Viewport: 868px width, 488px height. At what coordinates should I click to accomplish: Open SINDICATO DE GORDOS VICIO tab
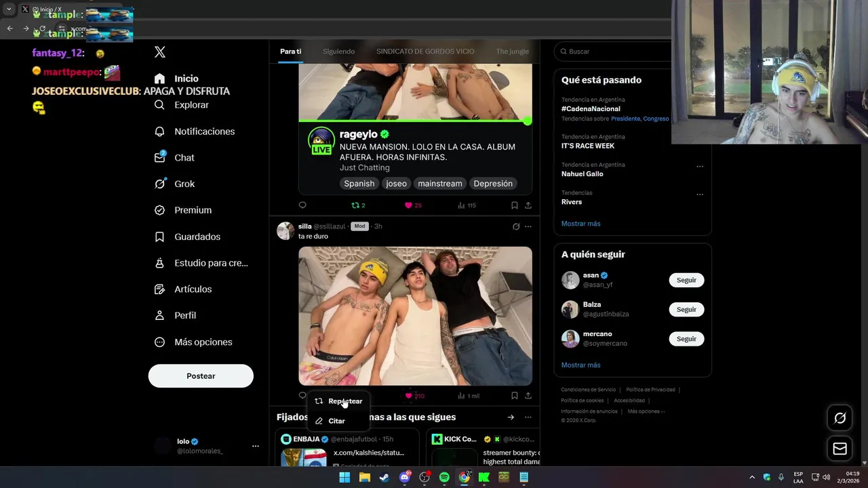425,52
